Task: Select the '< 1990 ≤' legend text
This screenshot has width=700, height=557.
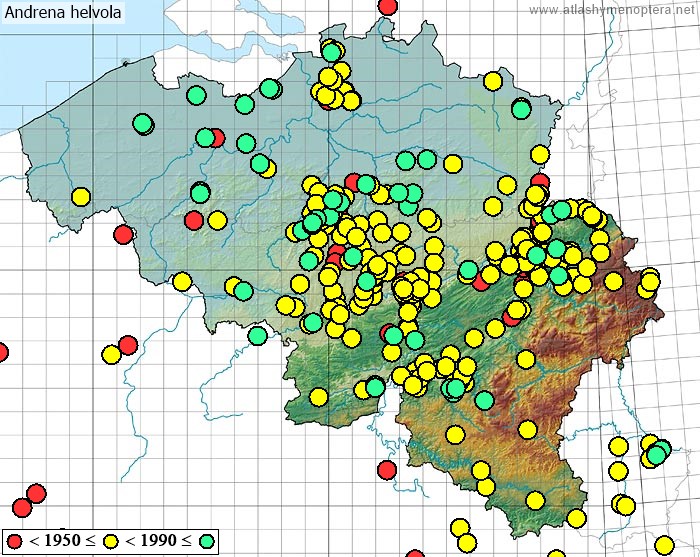Action: pyautogui.click(x=158, y=540)
